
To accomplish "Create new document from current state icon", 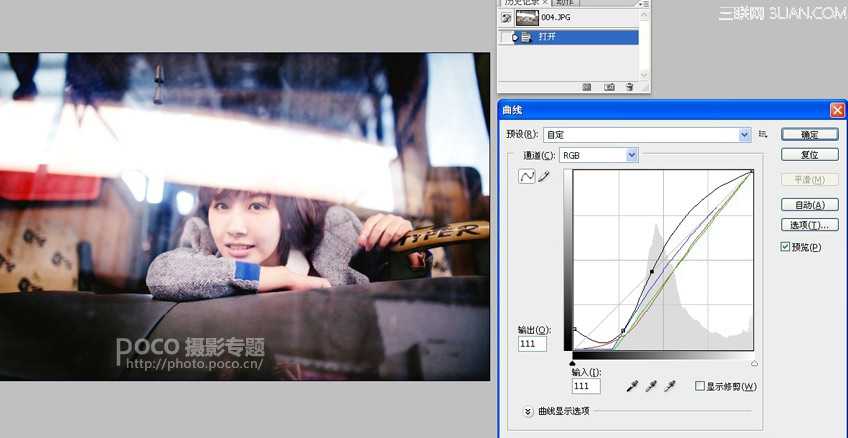I will tap(587, 87).
